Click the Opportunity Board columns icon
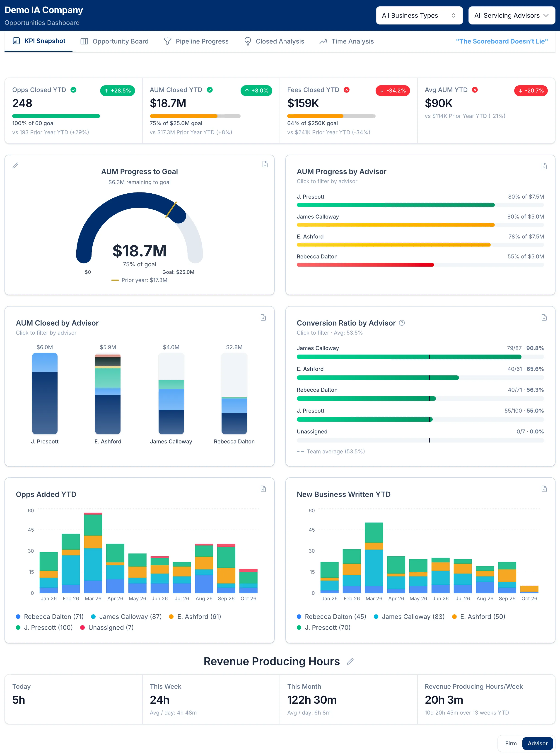Screen dimensions: 560x754 pos(84,41)
